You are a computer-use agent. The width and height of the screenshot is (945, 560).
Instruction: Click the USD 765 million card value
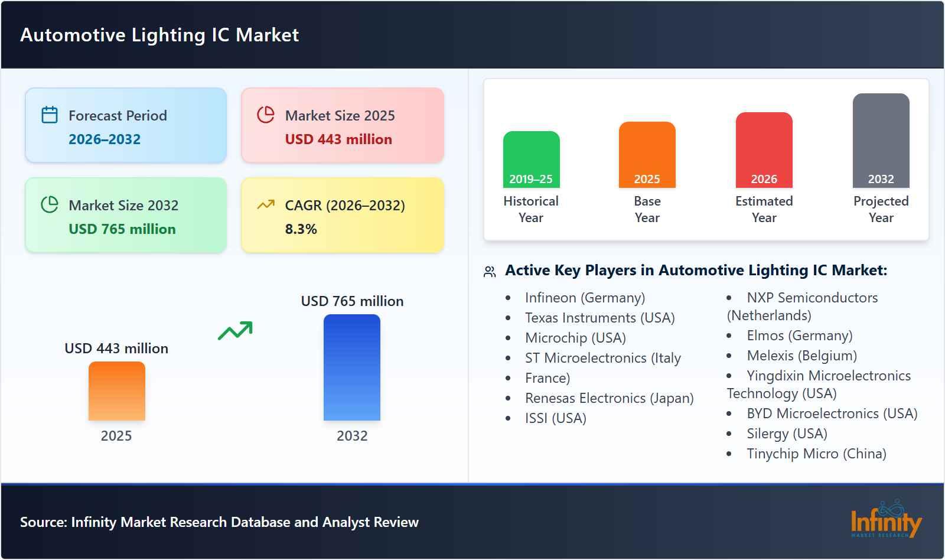point(122,229)
